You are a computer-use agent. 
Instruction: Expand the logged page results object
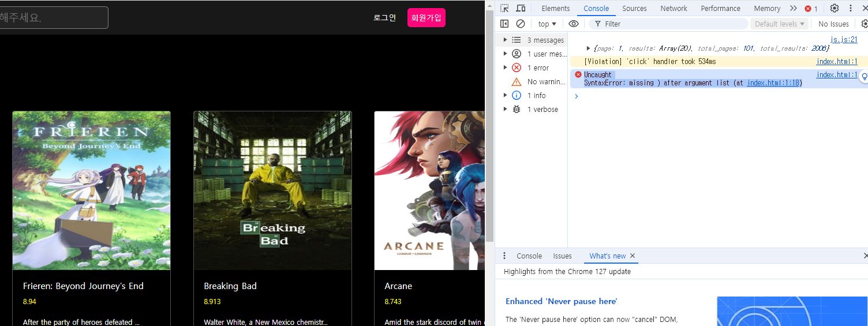[x=589, y=48]
